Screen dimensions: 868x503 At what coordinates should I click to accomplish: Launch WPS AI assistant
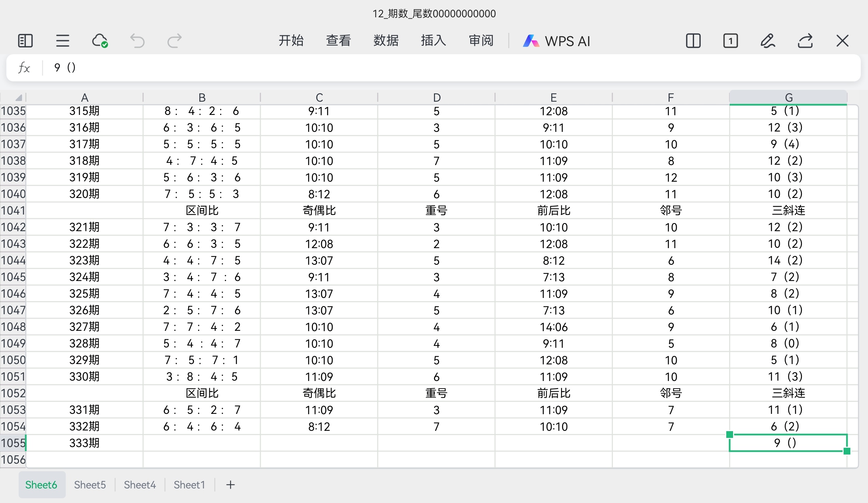tap(557, 41)
